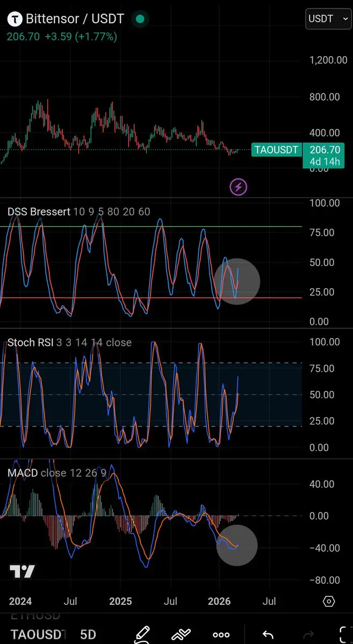Click the 800.00 price scale label

coord(325,97)
